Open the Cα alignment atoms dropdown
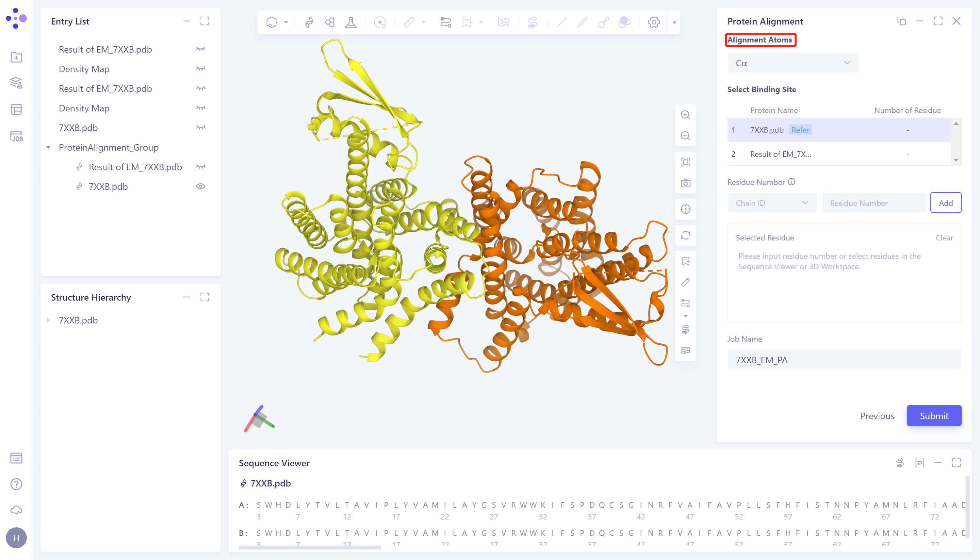 tap(793, 63)
